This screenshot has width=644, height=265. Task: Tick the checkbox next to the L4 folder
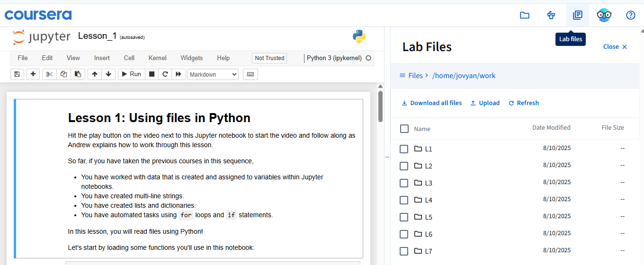click(404, 200)
